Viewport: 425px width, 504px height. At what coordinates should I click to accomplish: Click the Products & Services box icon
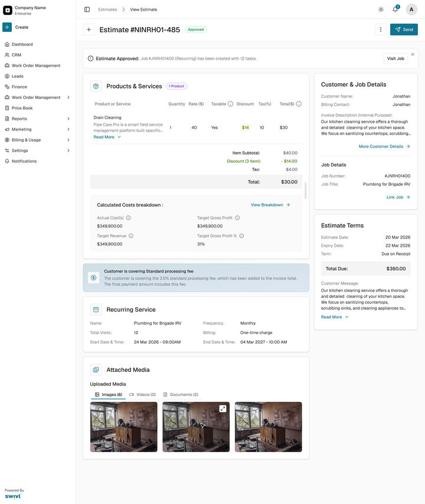click(96, 86)
